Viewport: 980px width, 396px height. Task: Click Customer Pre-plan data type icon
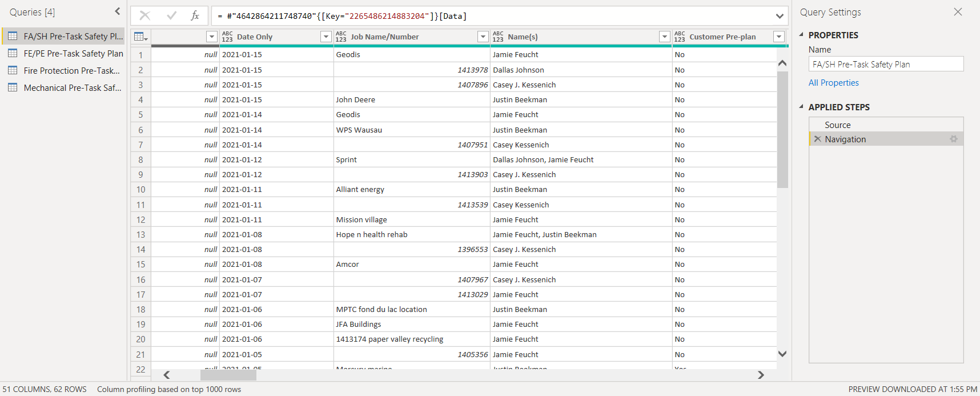click(x=679, y=37)
